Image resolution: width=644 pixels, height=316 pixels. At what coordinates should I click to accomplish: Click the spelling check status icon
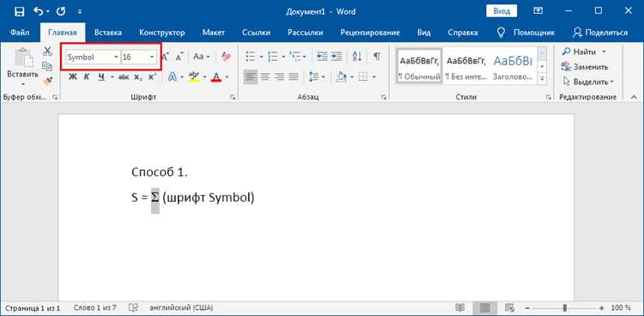pyautogui.click(x=132, y=307)
